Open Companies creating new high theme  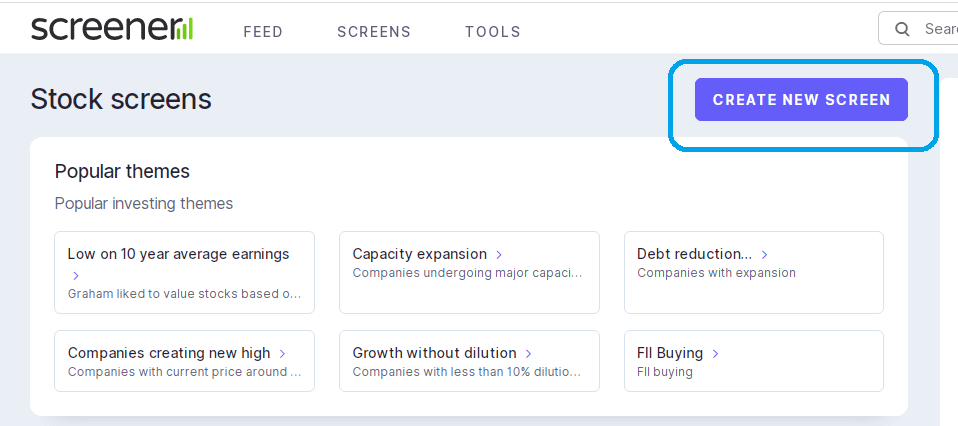[x=185, y=361]
